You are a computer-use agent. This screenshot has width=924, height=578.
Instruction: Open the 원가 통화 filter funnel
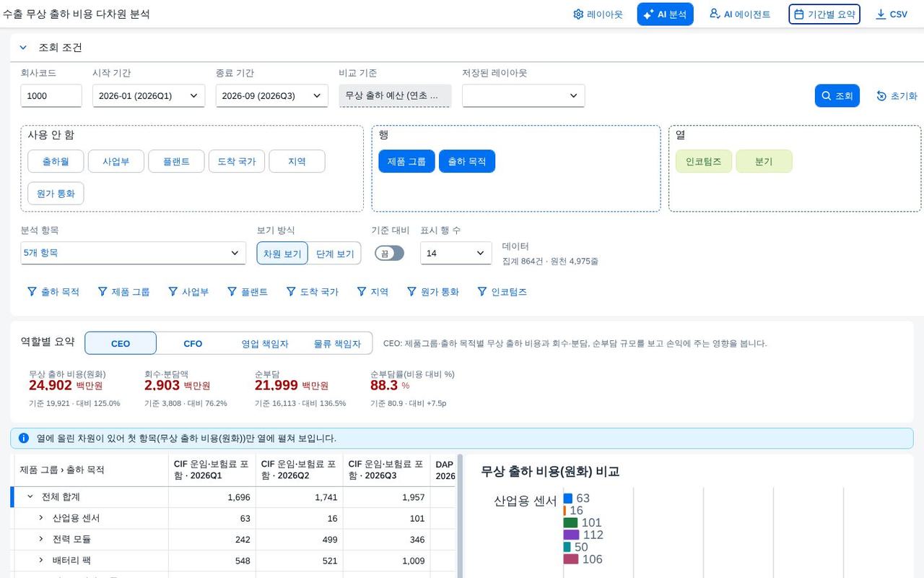433,292
